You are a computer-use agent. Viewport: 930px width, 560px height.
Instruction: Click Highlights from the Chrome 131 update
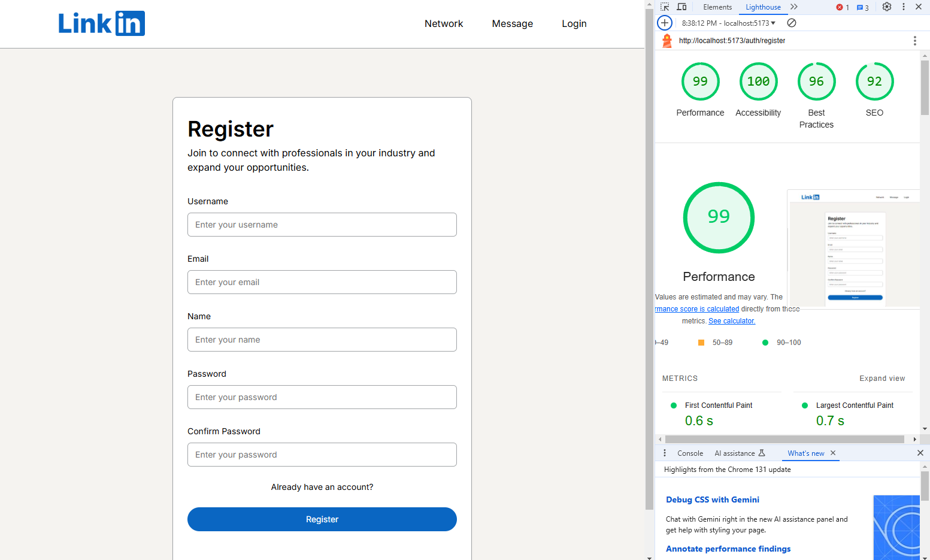click(x=727, y=470)
